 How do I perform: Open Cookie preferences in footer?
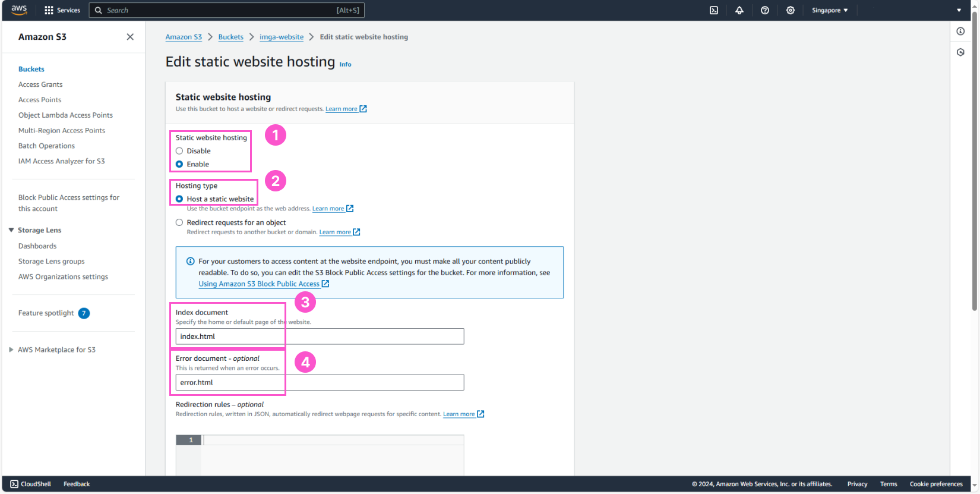coord(936,484)
